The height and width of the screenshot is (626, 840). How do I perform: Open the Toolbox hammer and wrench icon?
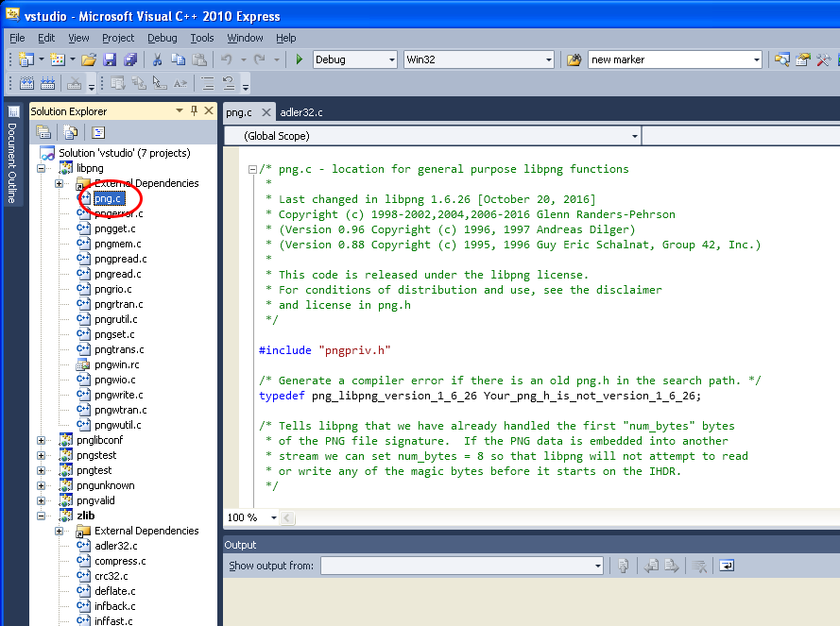[823, 59]
